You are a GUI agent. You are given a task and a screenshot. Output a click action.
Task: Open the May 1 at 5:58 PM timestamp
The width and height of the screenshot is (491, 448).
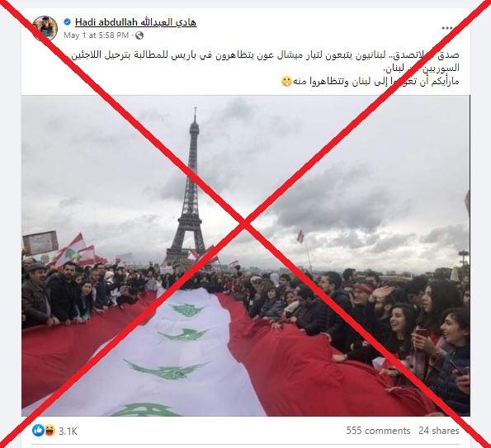pos(96,35)
